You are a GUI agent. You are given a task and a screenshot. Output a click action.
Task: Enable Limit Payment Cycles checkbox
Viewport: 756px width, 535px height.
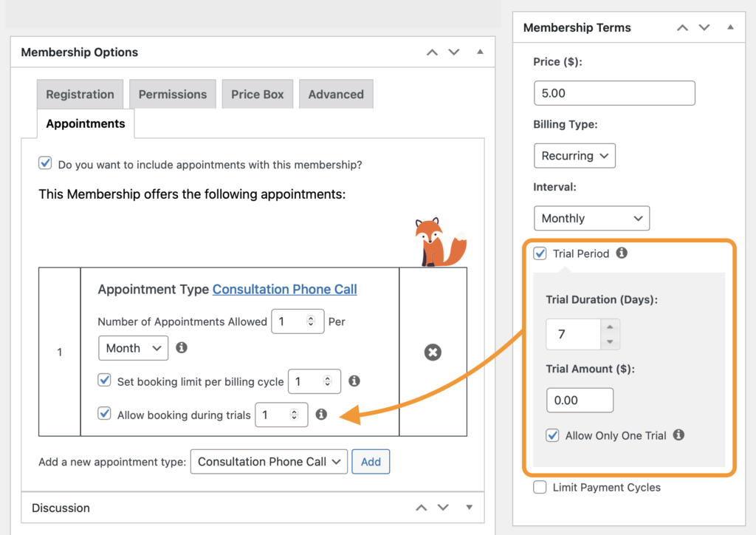coord(540,487)
